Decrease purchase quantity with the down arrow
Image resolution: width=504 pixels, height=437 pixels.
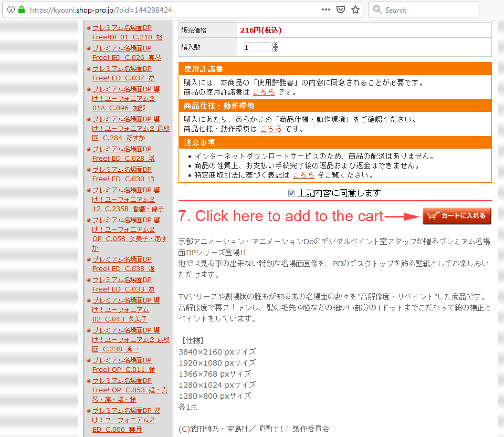click(276, 50)
